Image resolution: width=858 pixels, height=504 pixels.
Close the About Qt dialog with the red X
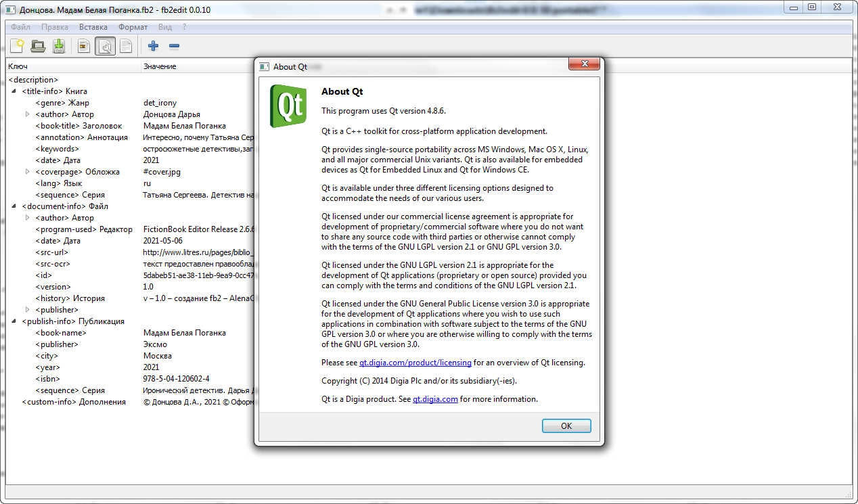(x=583, y=64)
